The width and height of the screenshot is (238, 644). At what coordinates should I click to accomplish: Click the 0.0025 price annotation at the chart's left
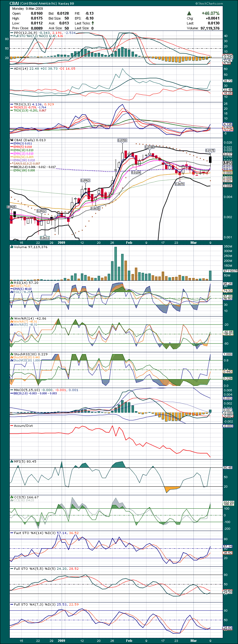coord(11,207)
